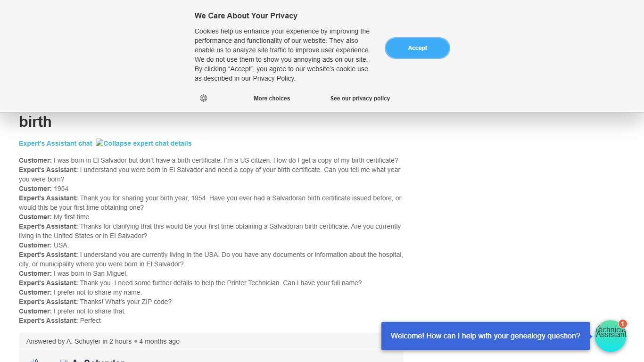The image size is (644, 362).
Task: Accept the cookie privacy notice
Action: coord(417,48)
